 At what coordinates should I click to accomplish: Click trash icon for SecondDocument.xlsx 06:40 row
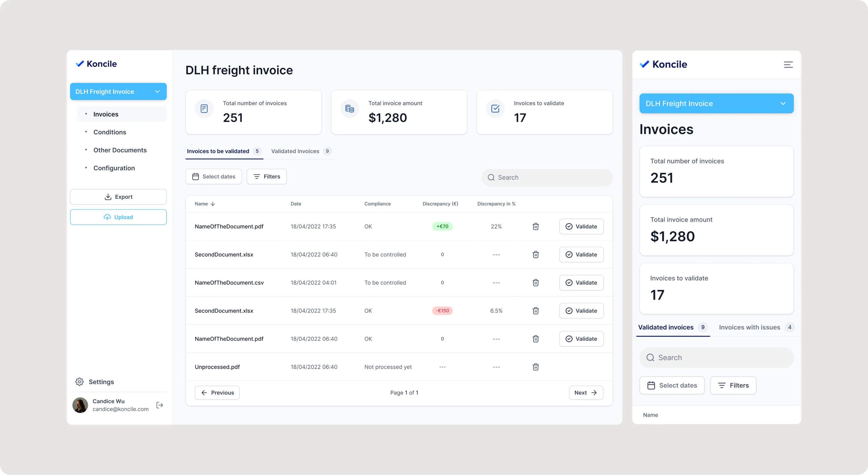[536, 254]
